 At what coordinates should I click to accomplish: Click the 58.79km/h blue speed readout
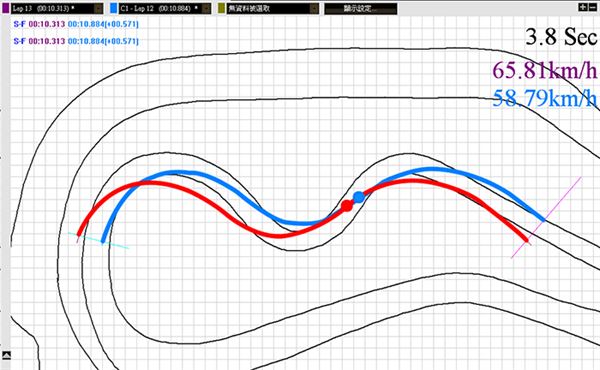click(x=545, y=98)
